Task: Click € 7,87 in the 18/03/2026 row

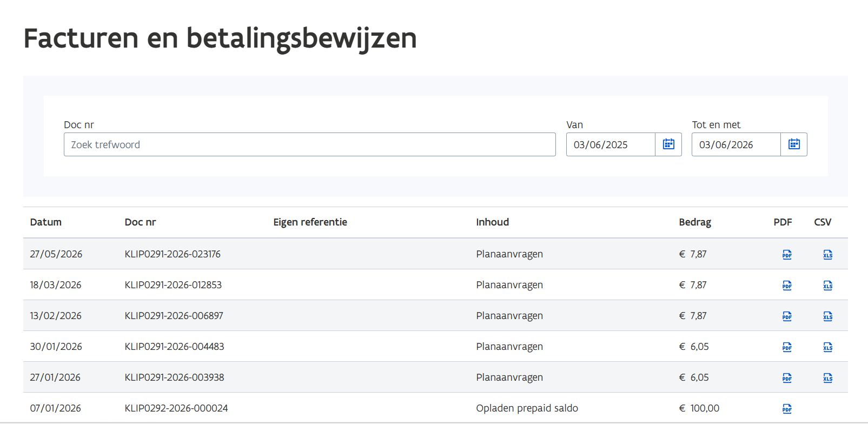Action: click(x=693, y=285)
